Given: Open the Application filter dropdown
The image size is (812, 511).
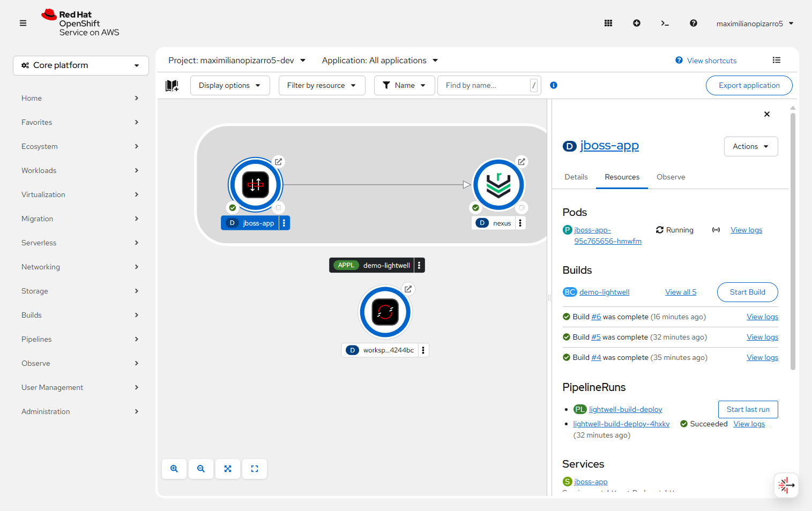Looking at the screenshot, I should (380, 61).
